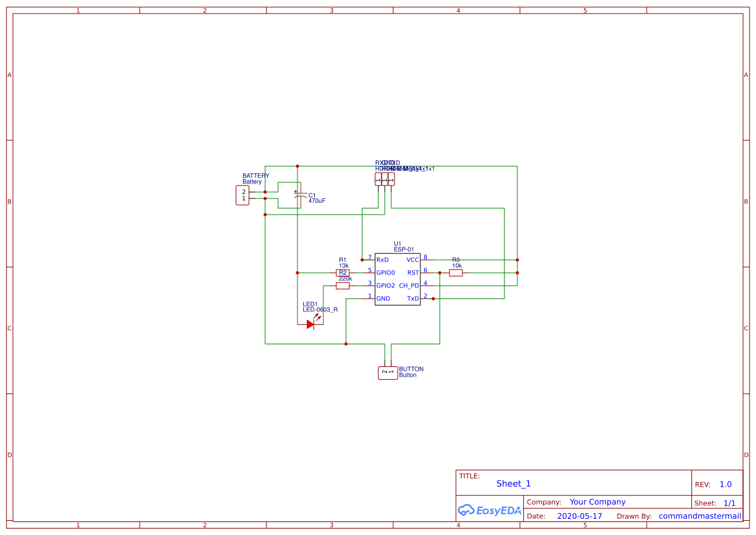
Task: Click the Sheet_1 title text
Action: point(513,483)
